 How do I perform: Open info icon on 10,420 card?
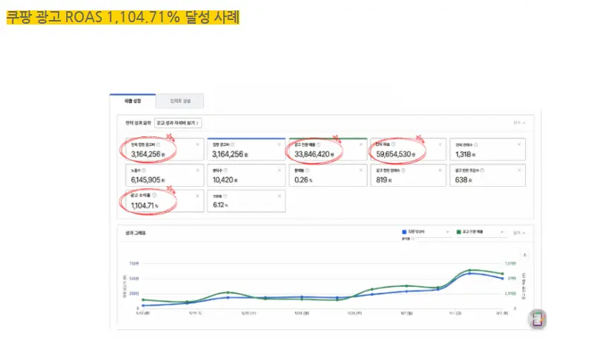point(225,171)
